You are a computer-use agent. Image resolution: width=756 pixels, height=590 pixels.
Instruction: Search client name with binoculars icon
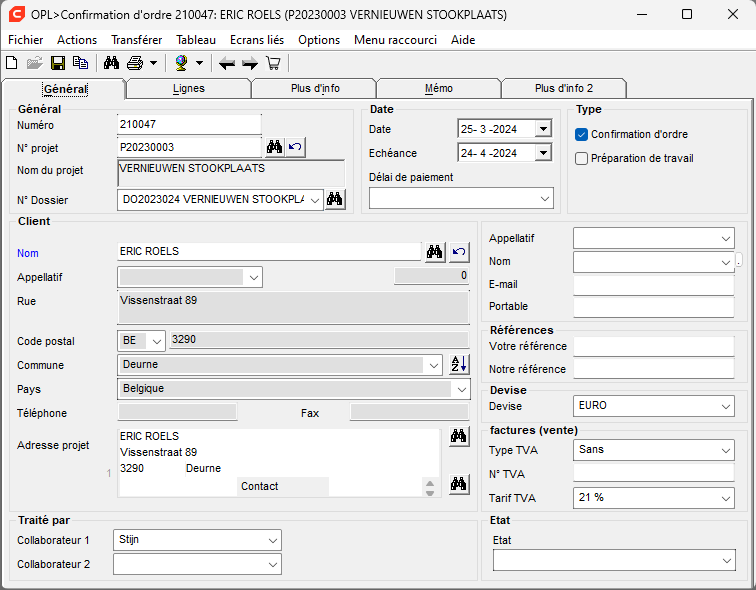435,252
